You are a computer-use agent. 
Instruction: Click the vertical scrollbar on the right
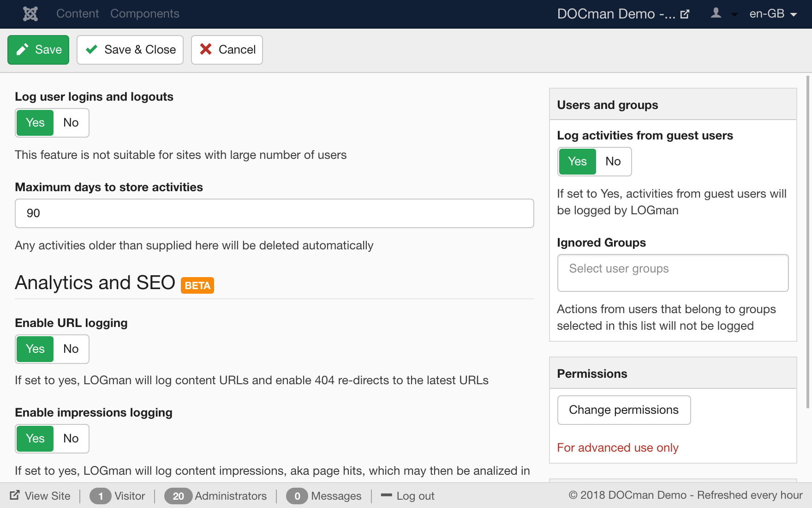807,240
